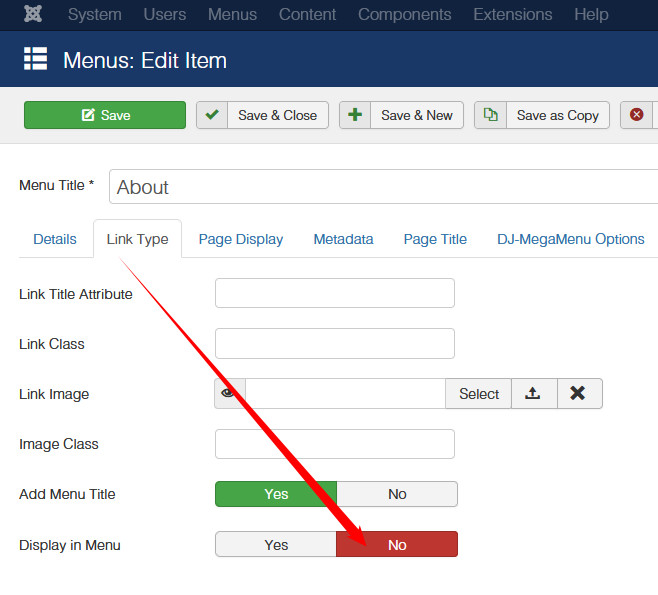
Task: Click the green Save button
Action: click(105, 115)
